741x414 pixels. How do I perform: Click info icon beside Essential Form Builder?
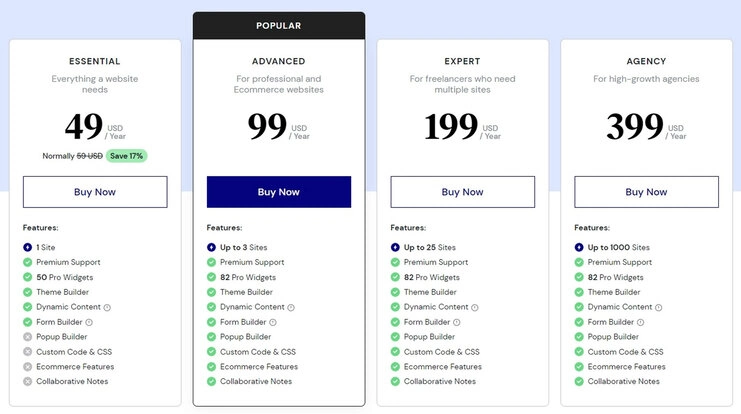coord(89,322)
